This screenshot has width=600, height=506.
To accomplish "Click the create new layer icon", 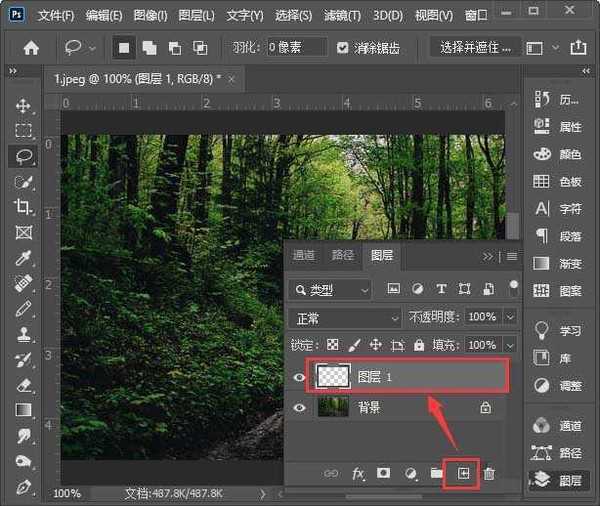I will point(463,473).
